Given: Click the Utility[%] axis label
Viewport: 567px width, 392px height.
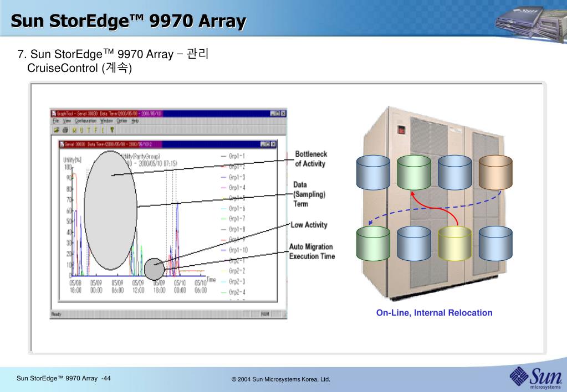Looking at the screenshot, I should (72, 160).
